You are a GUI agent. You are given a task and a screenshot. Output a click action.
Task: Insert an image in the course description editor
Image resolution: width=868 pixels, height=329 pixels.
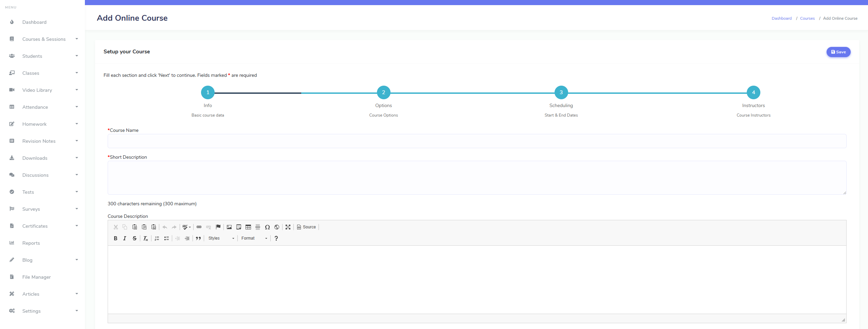229,227
